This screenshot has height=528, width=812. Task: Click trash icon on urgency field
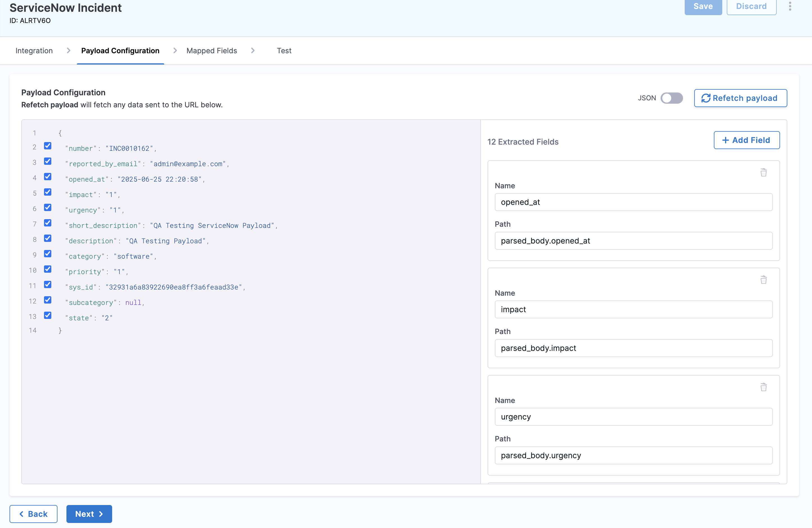(x=763, y=387)
